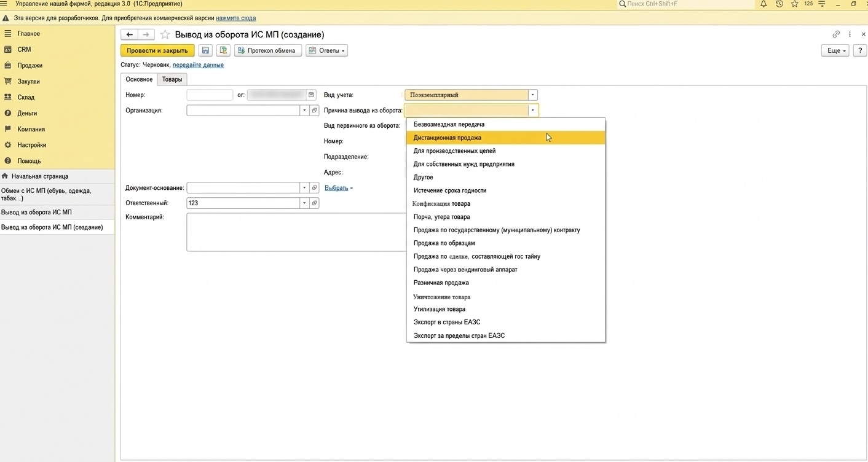This screenshot has height=462, width=868.
Task: Save the document with diskette icon
Action: pyautogui.click(x=205, y=50)
